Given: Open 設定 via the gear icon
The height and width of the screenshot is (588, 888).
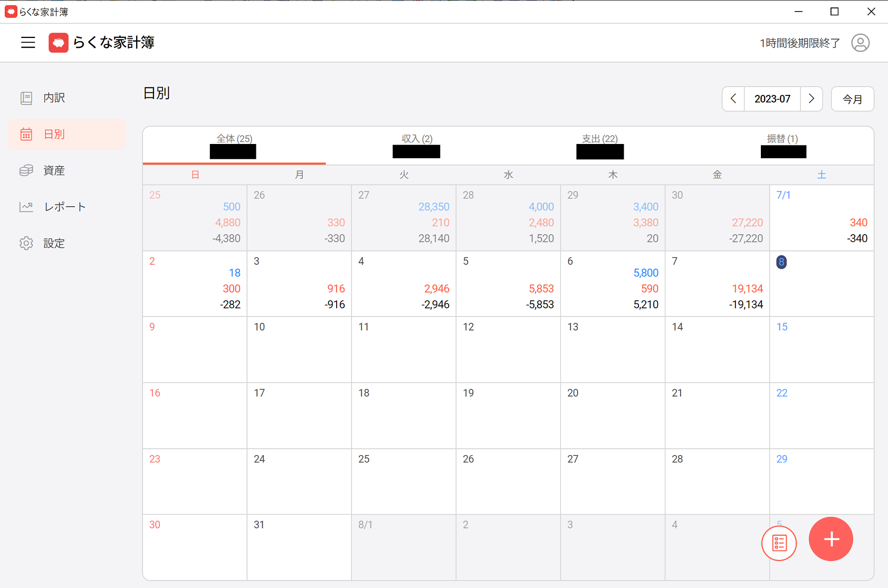Looking at the screenshot, I should point(26,243).
